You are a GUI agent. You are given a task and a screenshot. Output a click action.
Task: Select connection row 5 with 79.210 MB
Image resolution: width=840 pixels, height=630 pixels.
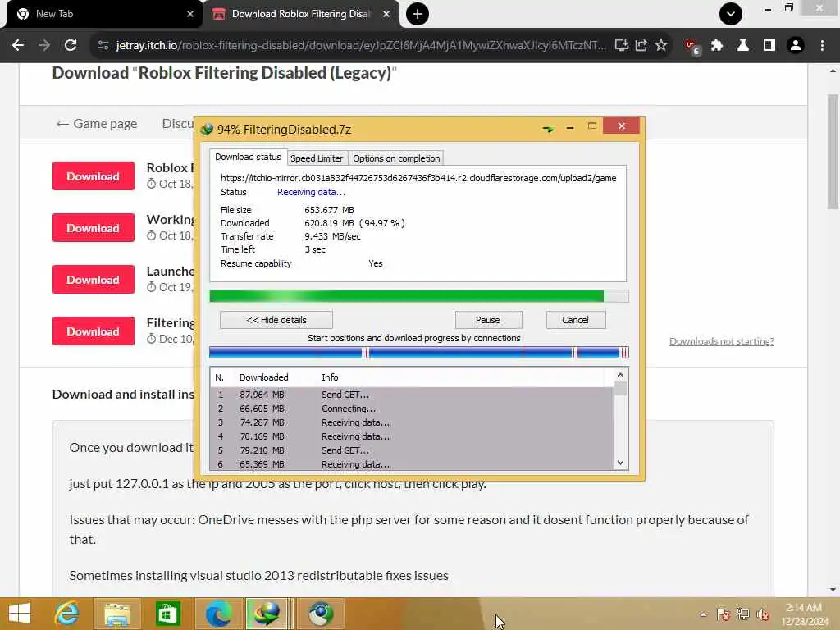pyautogui.click(x=412, y=450)
